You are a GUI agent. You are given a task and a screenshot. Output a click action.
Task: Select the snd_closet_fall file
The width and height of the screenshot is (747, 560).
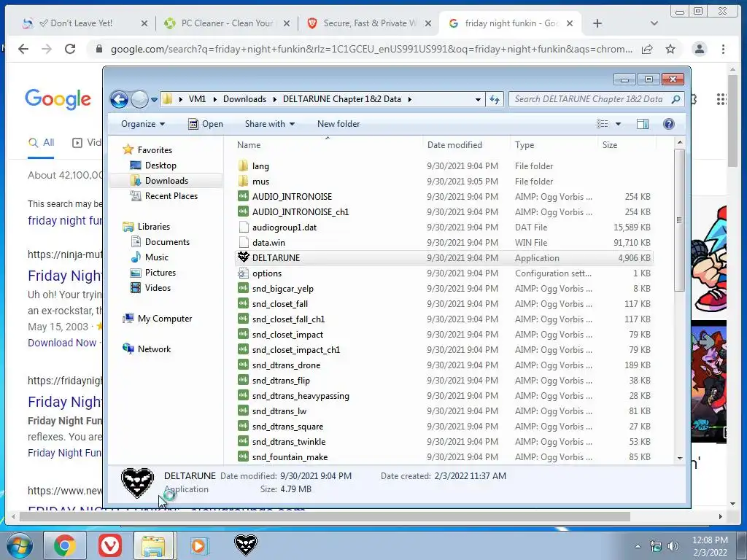click(279, 304)
